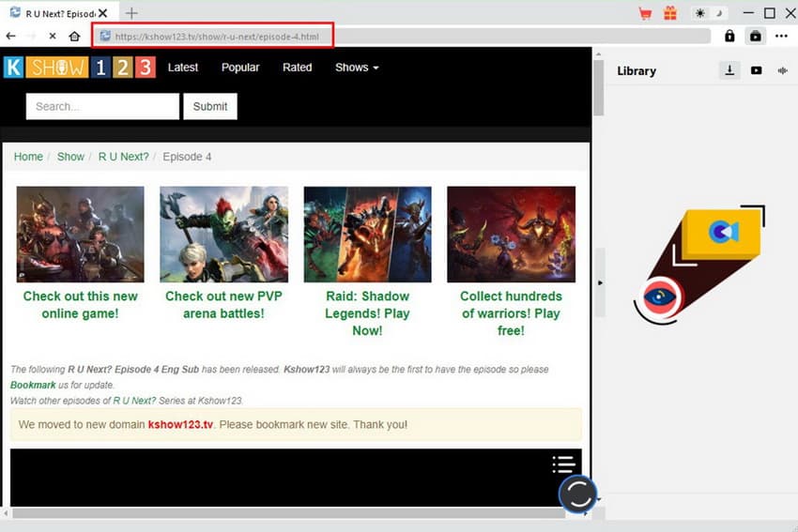
Task: Go to home page via house icon
Action: (x=74, y=36)
